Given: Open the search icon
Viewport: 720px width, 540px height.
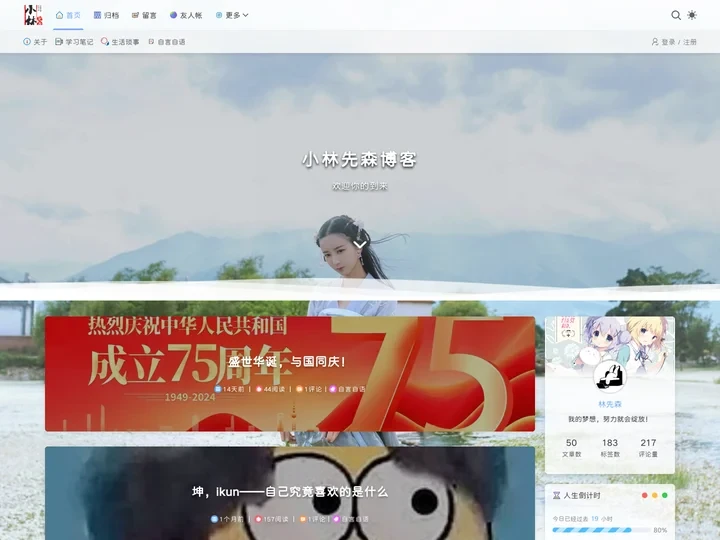Looking at the screenshot, I should click(675, 15).
